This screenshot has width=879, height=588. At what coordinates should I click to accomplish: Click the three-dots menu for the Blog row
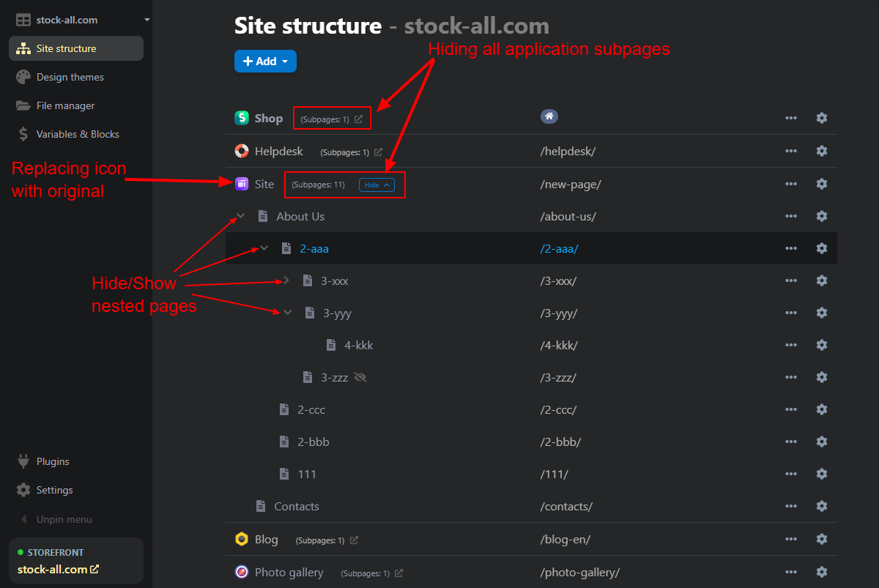pos(790,539)
